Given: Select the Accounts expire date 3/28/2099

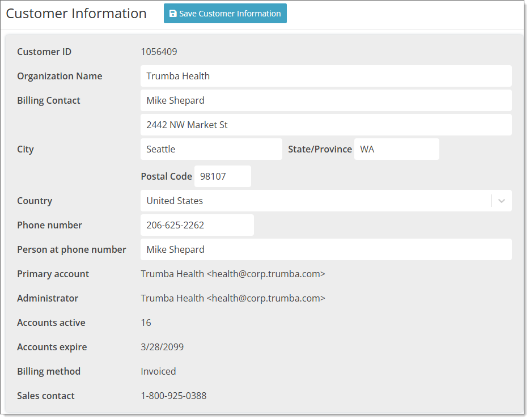Looking at the screenshot, I should coord(162,347).
